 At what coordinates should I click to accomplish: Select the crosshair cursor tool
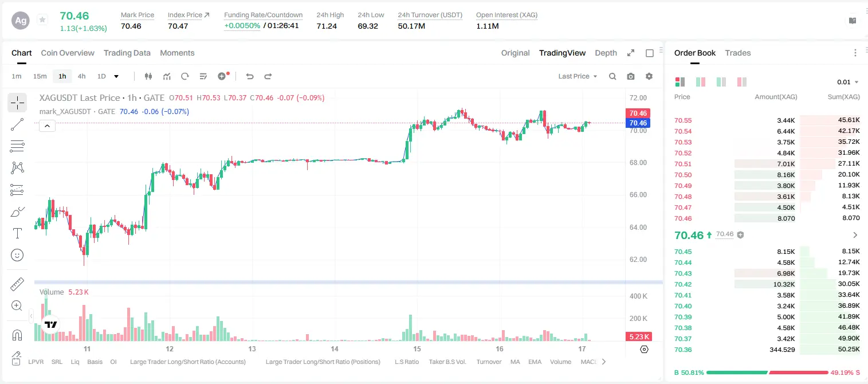pos(17,103)
